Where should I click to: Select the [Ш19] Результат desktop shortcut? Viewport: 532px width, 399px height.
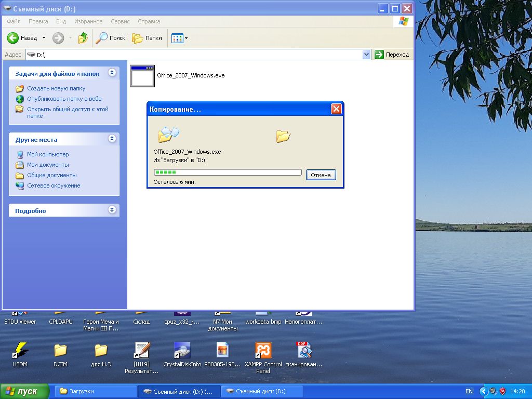tap(141, 350)
